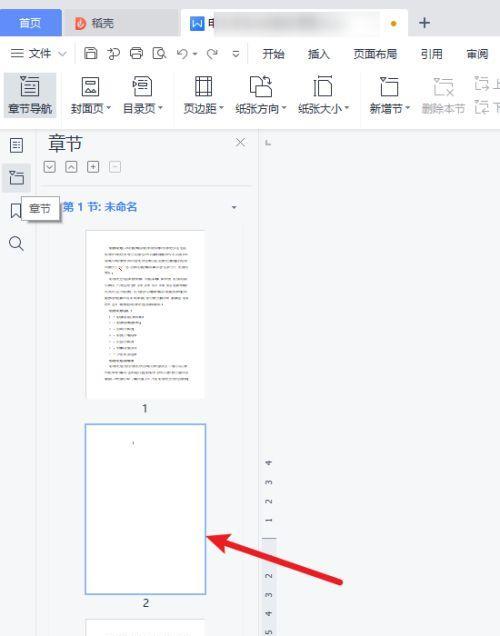Select page 2 blank thumbnail
The width and height of the screenshot is (500, 636).
coord(145,509)
